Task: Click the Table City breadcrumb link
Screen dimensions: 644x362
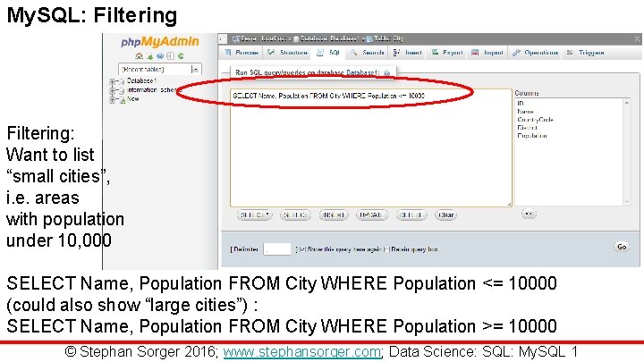Action: (x=386, y=38)
